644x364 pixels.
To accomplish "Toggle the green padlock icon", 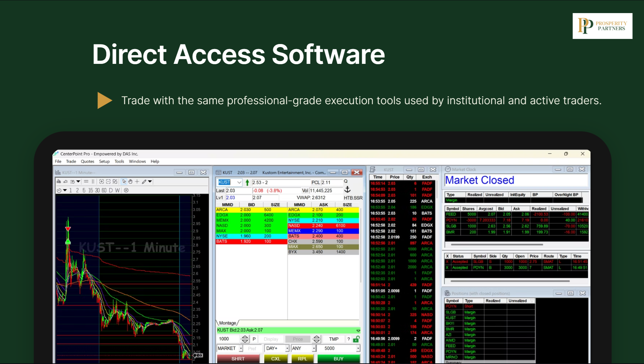I will pos(356,339).
